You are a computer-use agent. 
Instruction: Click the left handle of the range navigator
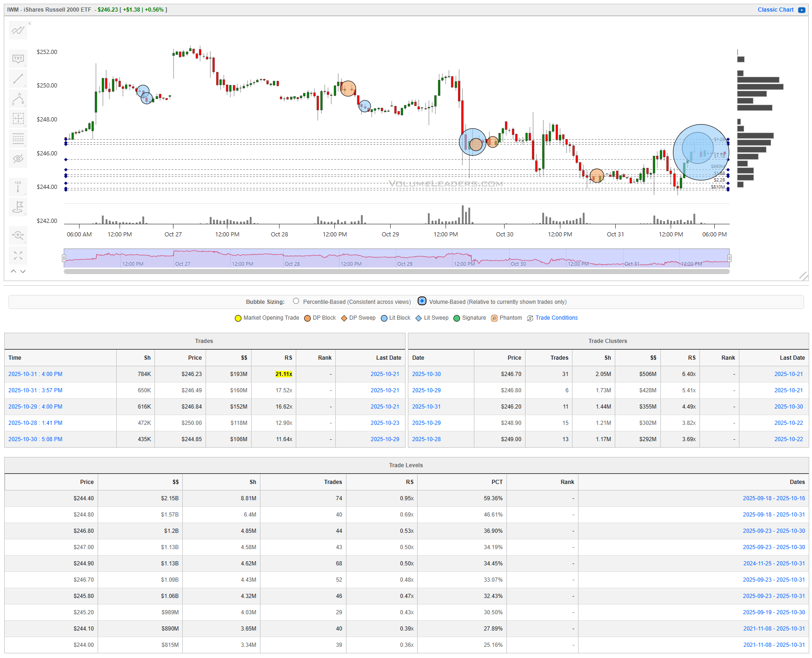(x=64, y=258)
